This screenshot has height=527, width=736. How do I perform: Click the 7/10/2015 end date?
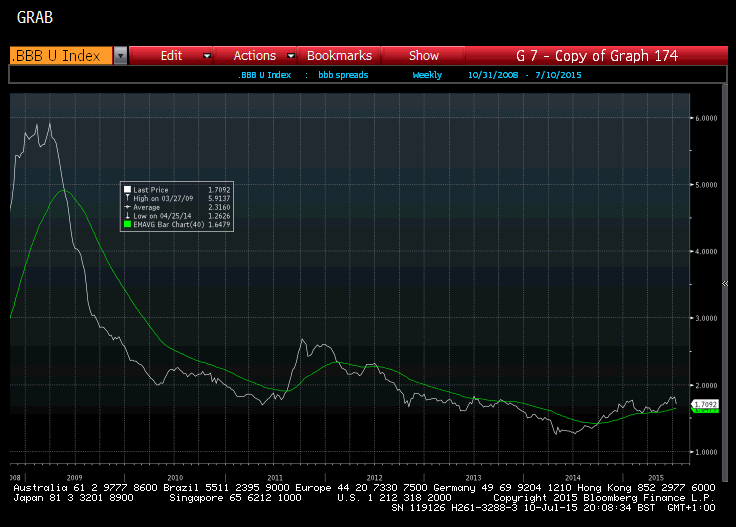pos(559,75)
